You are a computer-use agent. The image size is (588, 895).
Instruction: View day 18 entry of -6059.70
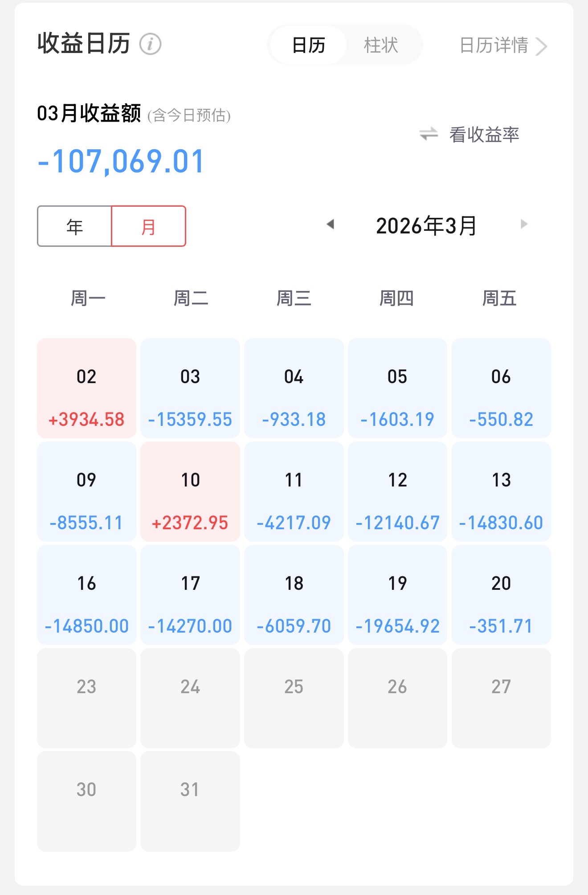(x=294, y=595)
